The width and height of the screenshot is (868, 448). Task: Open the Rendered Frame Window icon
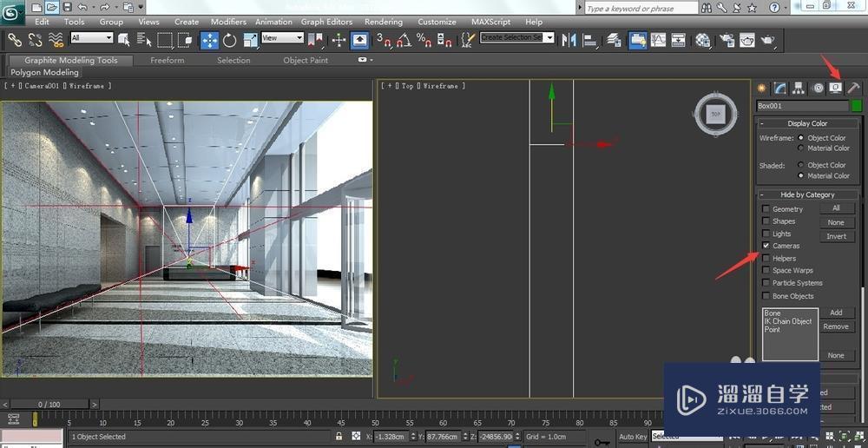point(747,39)
